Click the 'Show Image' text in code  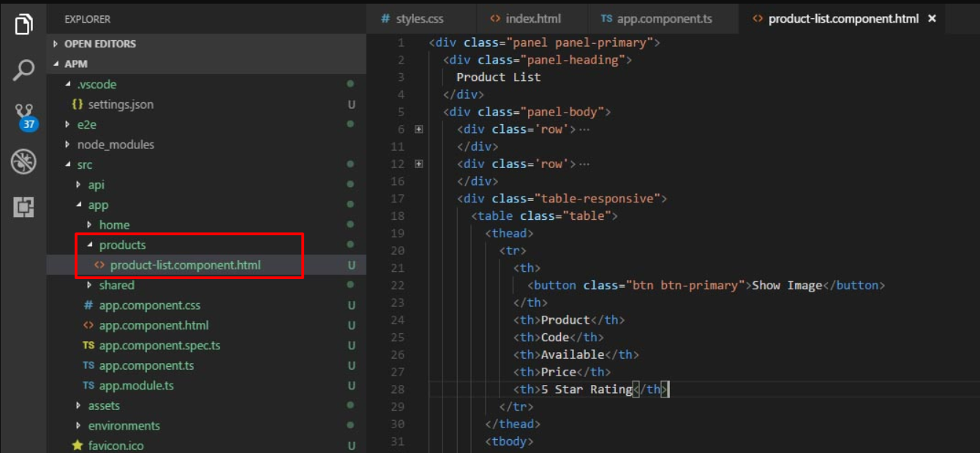tap(787, 285)
